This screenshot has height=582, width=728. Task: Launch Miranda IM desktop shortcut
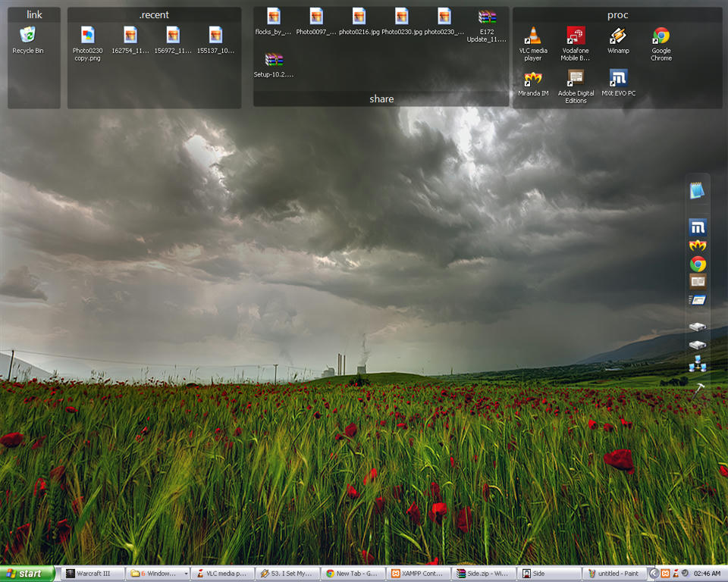(x=533, y=78)
